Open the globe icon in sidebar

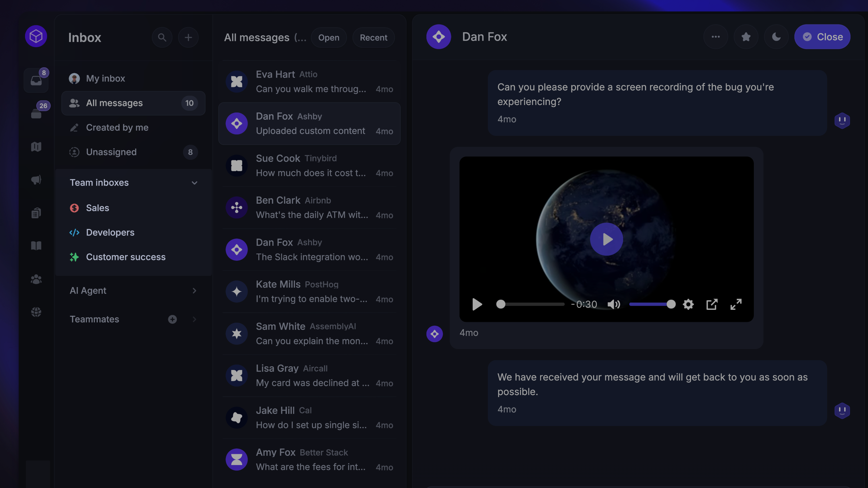tap(36, 312)
